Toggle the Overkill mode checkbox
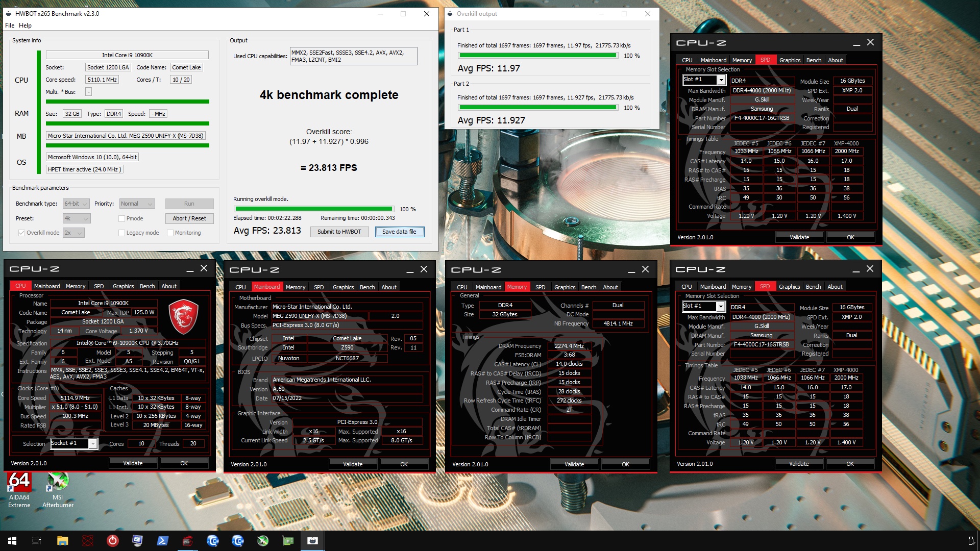The image size is (980, 551). click(21, 233)
